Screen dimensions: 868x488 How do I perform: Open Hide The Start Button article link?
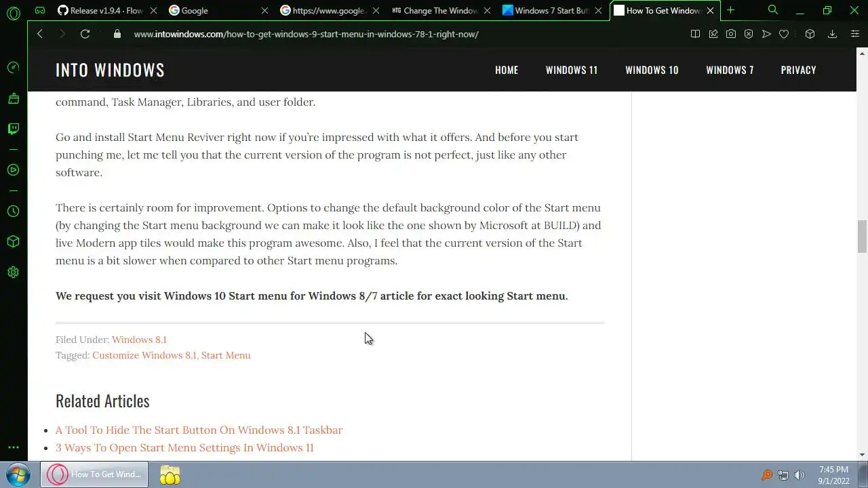[199, 430]
